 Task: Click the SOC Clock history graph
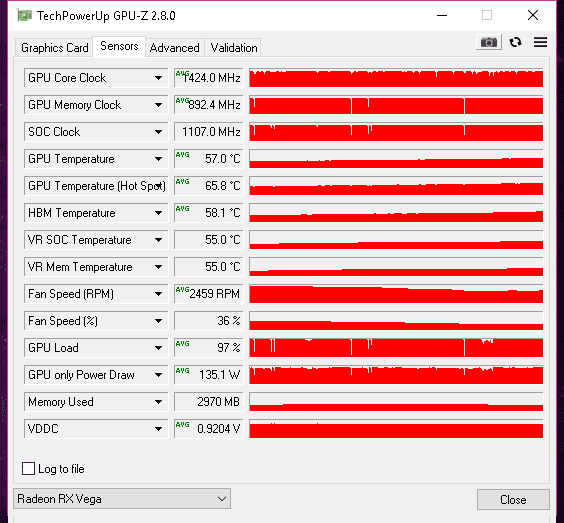(x=396, y=132)
